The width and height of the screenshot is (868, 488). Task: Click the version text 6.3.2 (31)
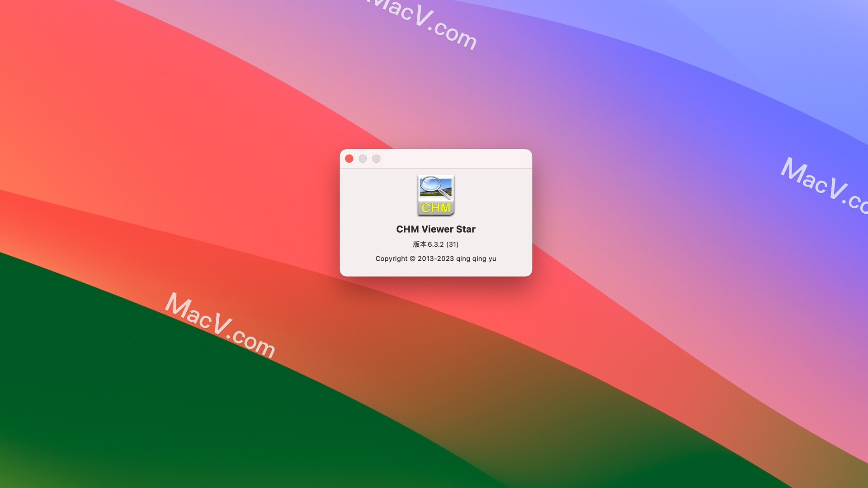[436, 244]
